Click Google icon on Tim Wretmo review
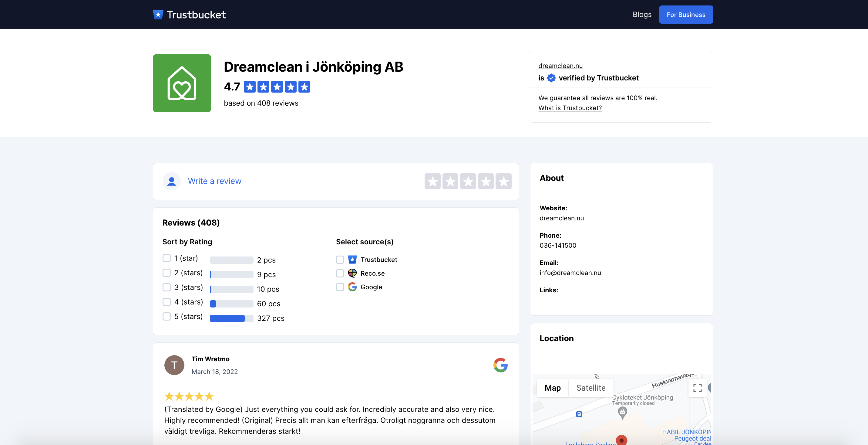This screenshot has width=868, height=445. (x=500, y=365)
